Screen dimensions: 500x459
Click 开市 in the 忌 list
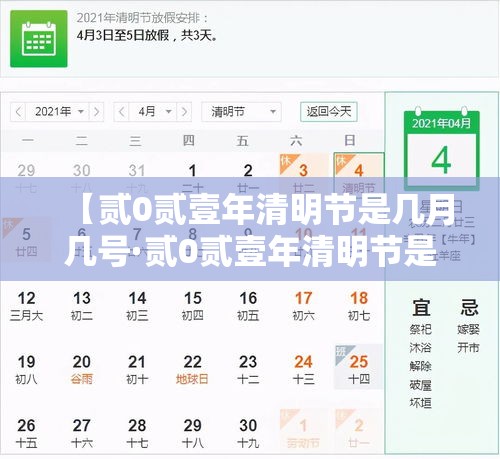pos(468,348)
